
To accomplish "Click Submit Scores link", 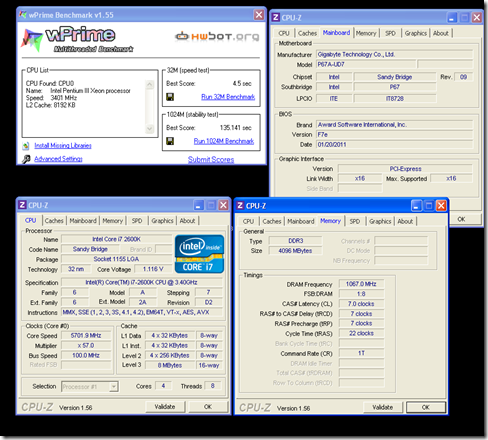I will point(211,160).
